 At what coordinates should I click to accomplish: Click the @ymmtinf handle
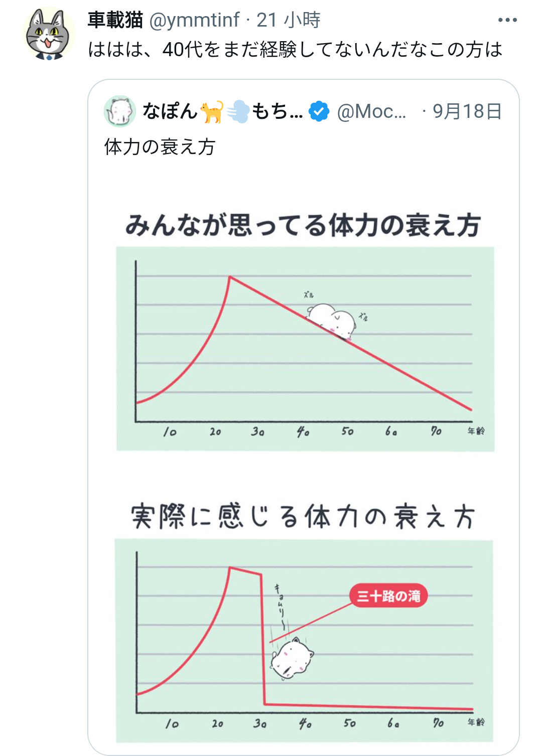click(x=195, y=20)
